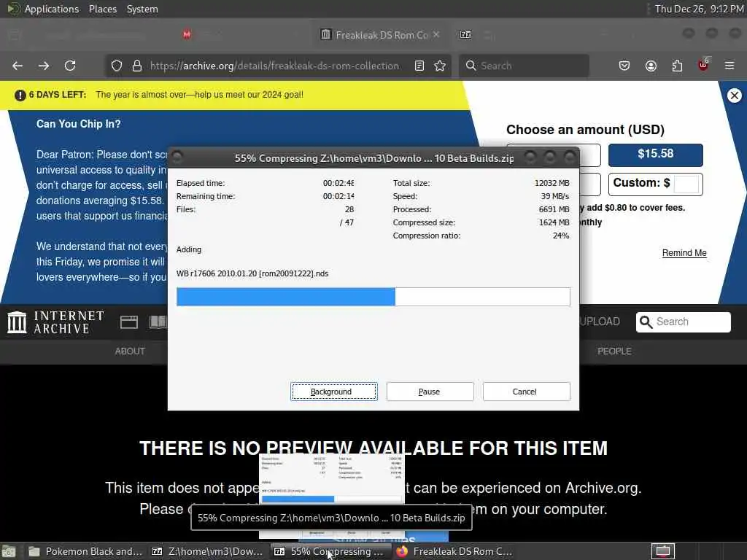Open Pocket save icon in toolbar
747x560 pixels.
(x=624, y=66)
